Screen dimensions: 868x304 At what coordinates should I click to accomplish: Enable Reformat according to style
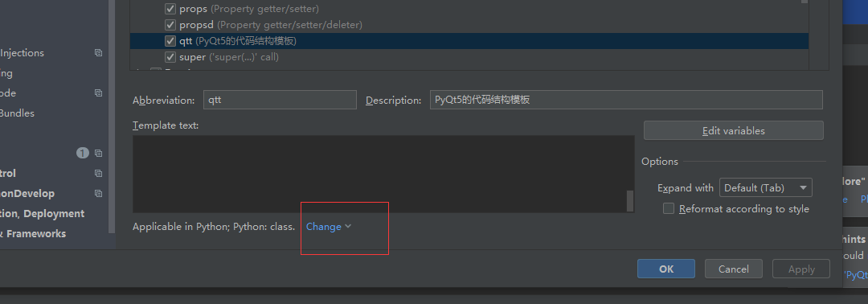(x=669, y=209)
